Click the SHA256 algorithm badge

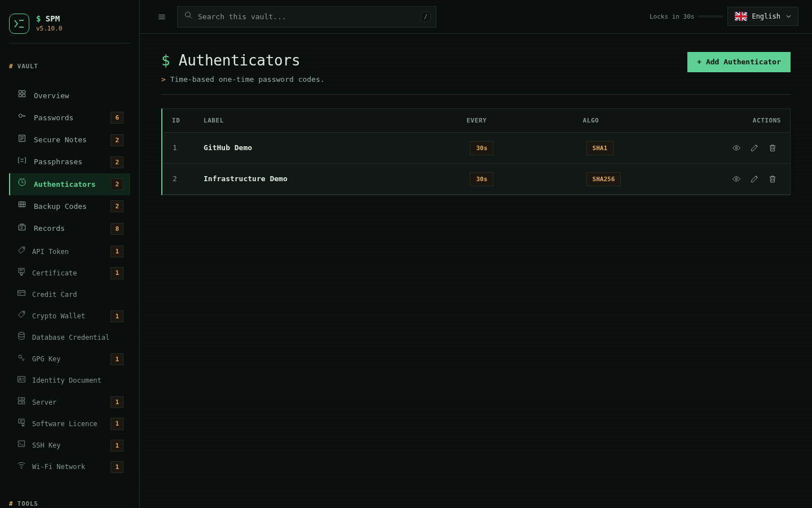coord(603,179)
